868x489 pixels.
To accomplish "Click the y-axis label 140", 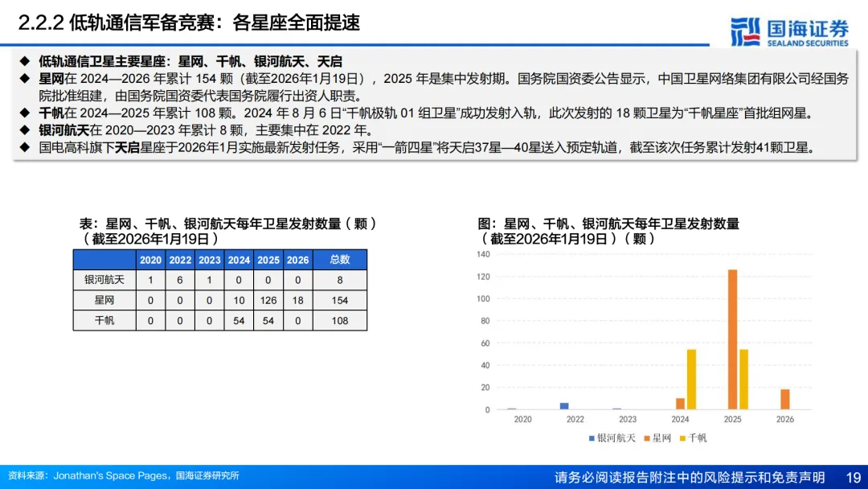I will click(x=483, y=255).
